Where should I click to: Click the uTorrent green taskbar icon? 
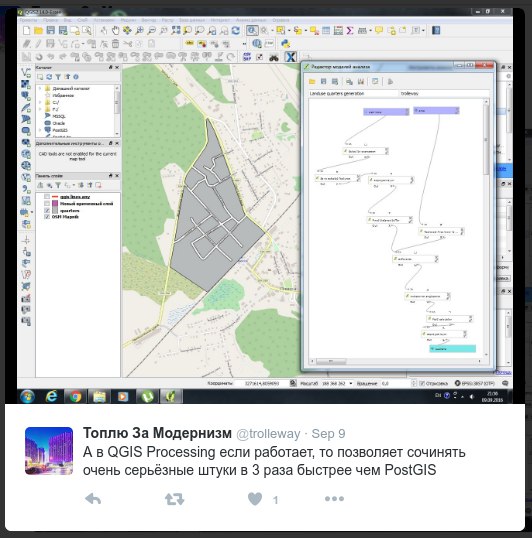(x=147, y=397)
